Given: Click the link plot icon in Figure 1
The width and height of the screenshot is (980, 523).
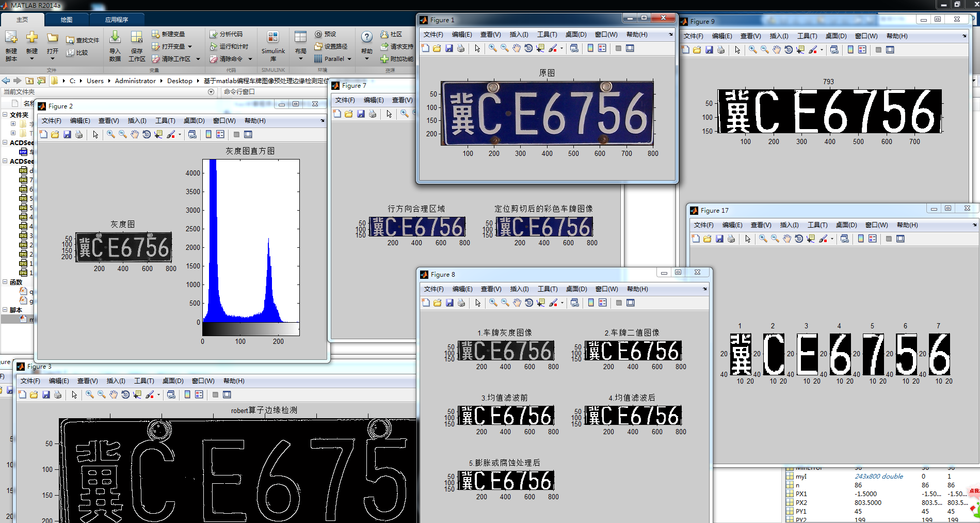Looking at the screenshot, I should pyautogui.click(x=574, y=48).
